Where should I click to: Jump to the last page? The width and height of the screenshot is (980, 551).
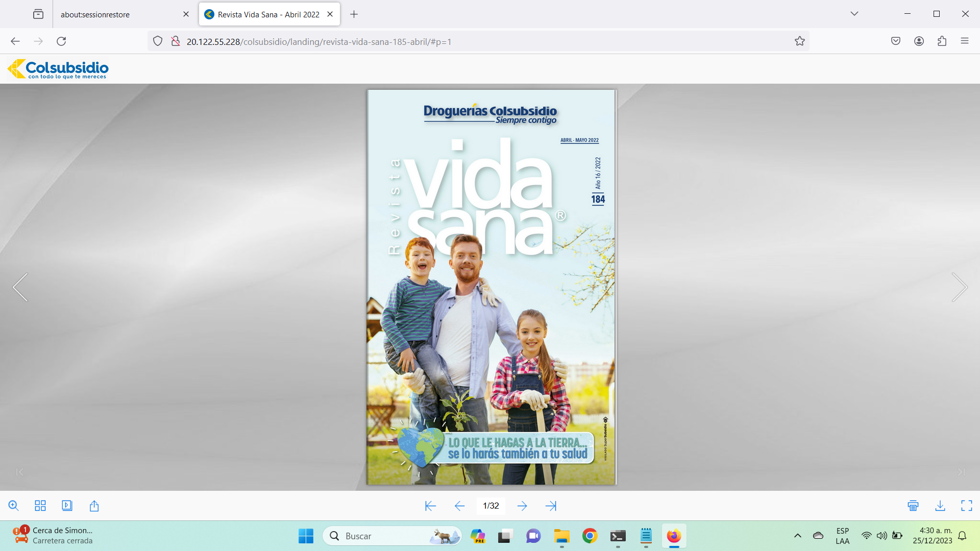click(x=551, y=506)
